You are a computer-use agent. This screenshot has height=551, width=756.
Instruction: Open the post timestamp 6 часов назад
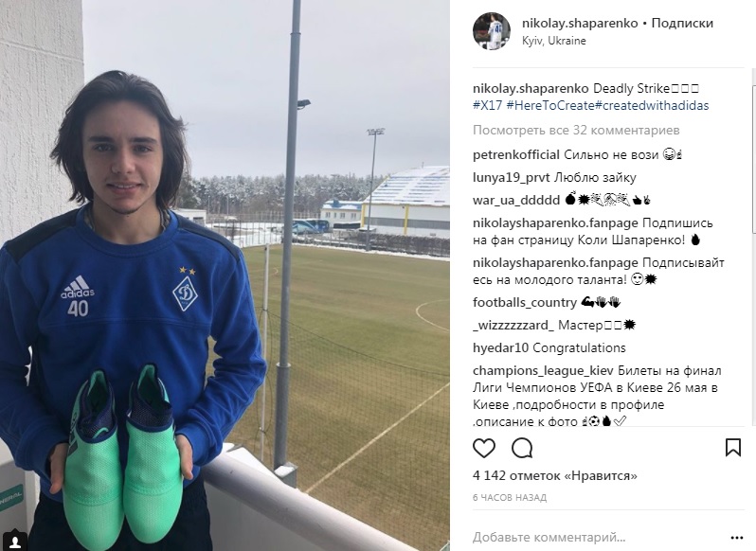point(510,498)
